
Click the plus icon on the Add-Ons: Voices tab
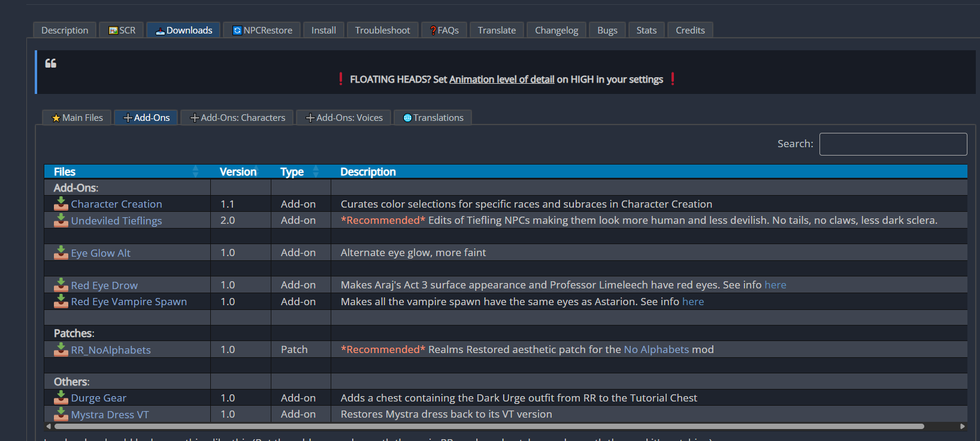[310, 118]
